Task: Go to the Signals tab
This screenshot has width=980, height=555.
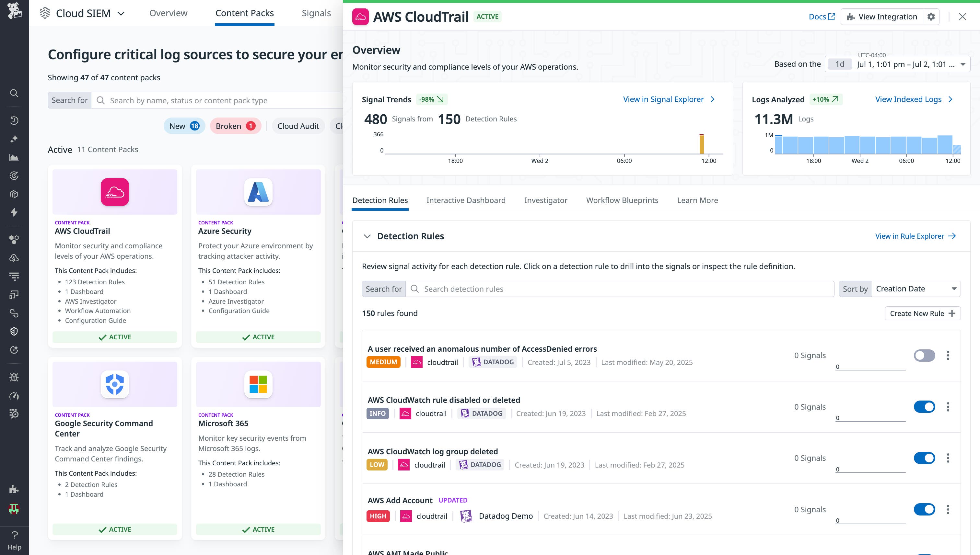Action: click(x=316, y=13)
